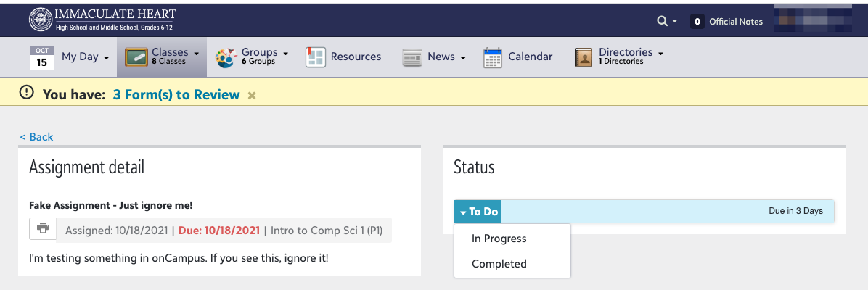Click the Immaculate Heart school crest logo
Image resolution: width=868 pixels, height=290 pixels.
coord(41,20)
